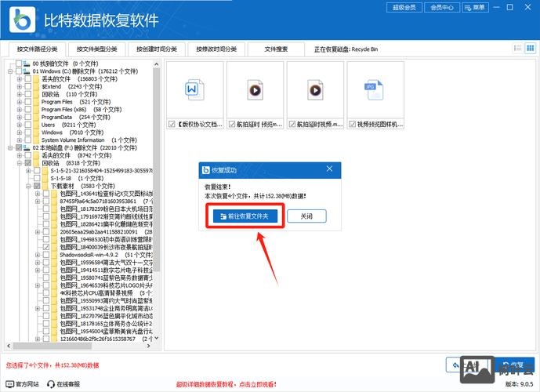Click folder icon of Users row
Screen dimensions: 540x392
tap(37, 125)
